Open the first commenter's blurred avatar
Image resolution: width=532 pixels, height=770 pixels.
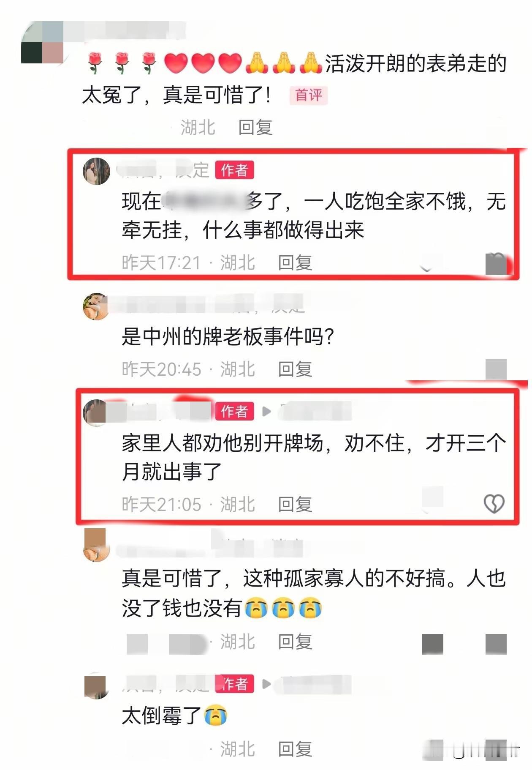click(42, 42)
